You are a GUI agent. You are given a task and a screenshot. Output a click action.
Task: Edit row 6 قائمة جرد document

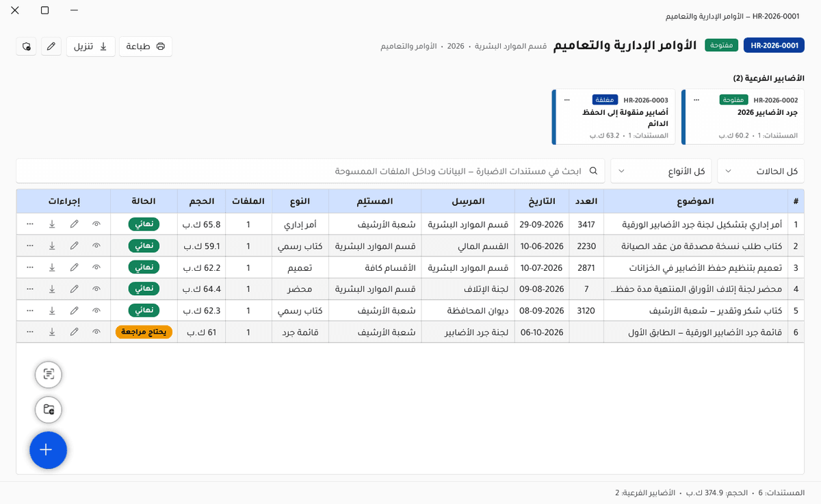tap(74, 332)
